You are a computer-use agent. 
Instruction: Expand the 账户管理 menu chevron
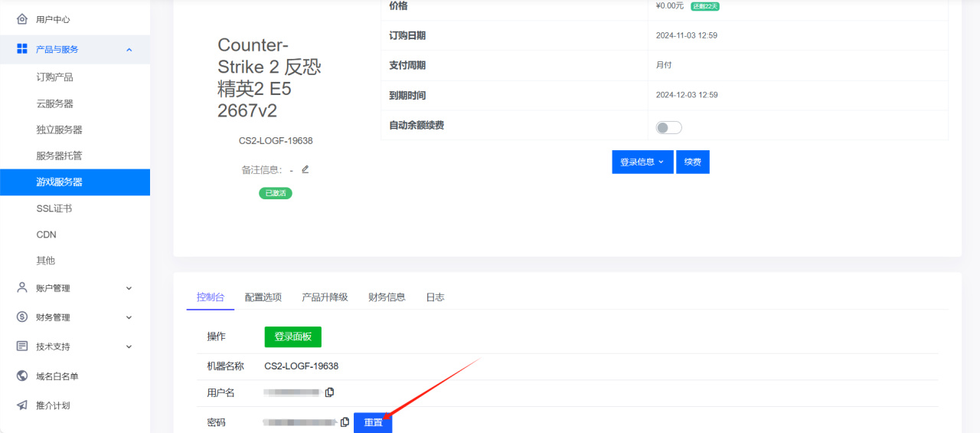click(x=129, y=289)
